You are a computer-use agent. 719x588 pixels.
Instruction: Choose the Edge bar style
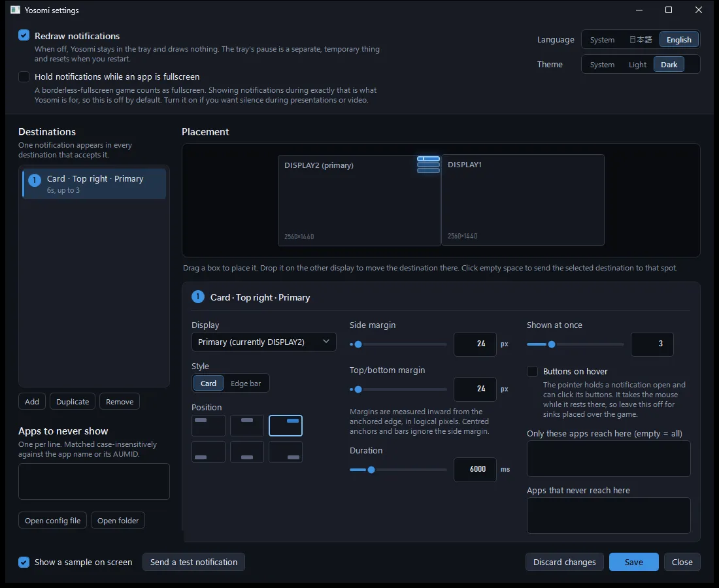(x=246, y=383)
